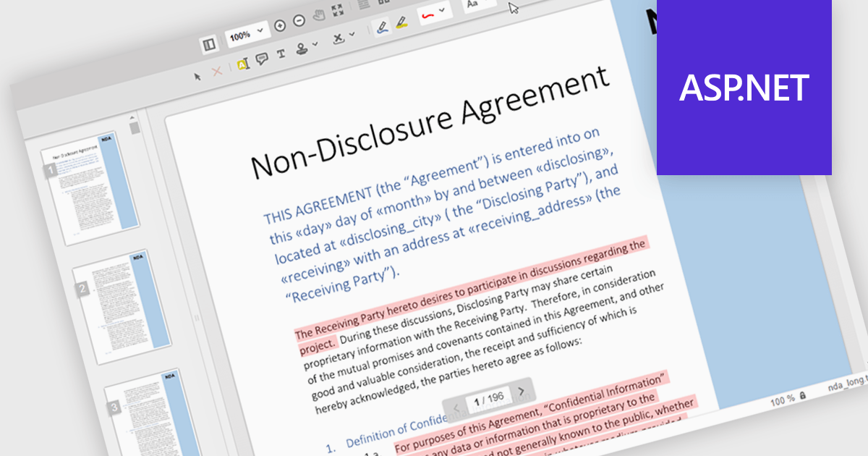Open the Aa font style selector
Screen dimensions: 868x456
[474, 4]
